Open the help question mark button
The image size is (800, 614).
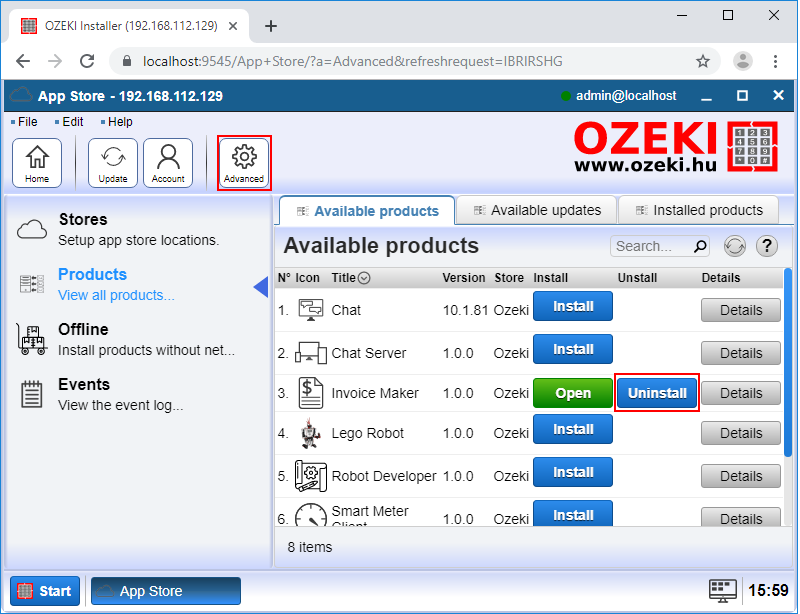[x=766, y=246]
